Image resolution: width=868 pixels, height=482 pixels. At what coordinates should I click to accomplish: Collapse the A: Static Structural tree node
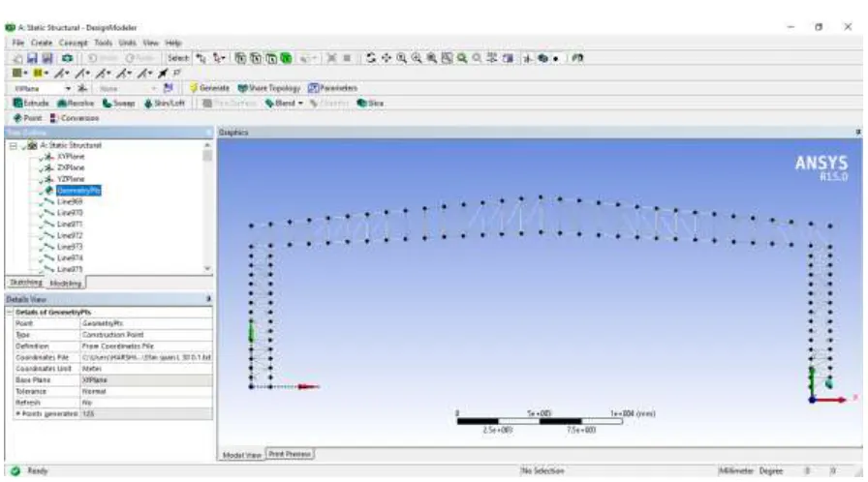coord(14,145)
